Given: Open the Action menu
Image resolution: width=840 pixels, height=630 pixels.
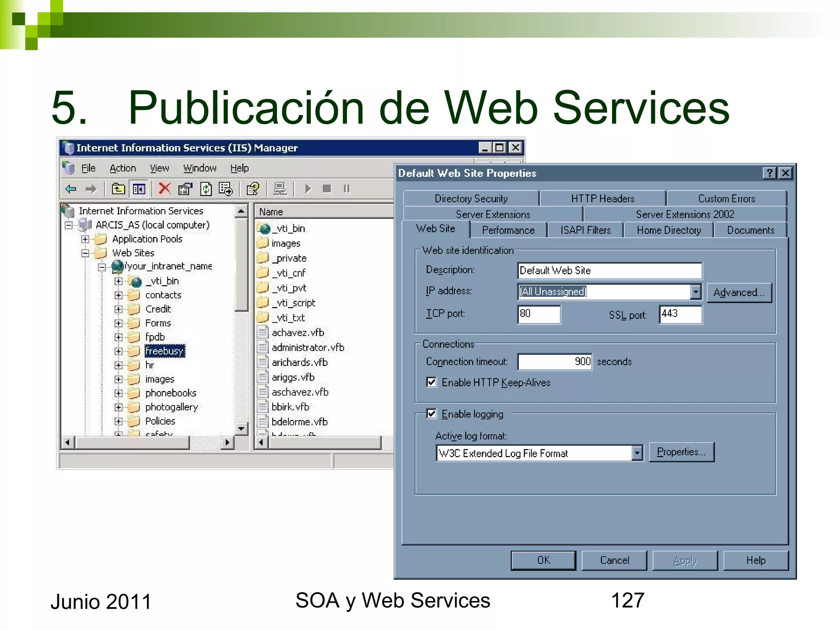Looking at the screenshot, I should click(x=123, y=168).
